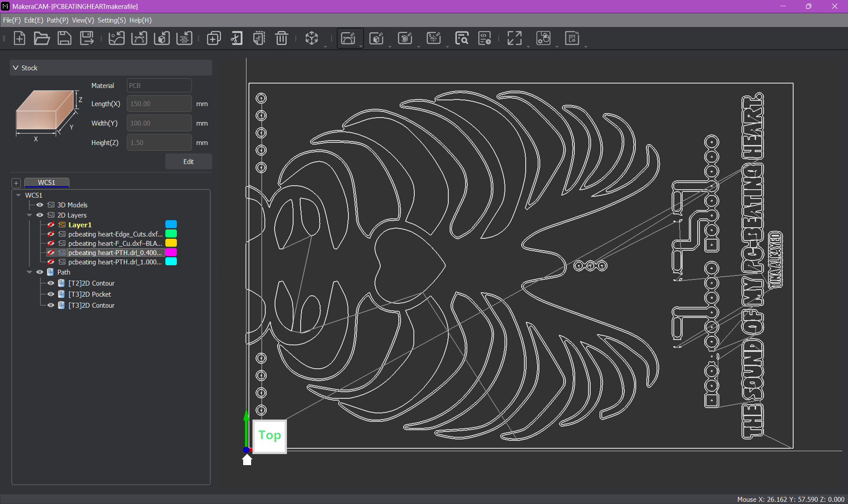
Task: Click the fit-to-view expand arrows icon
Action: [514, 38]
